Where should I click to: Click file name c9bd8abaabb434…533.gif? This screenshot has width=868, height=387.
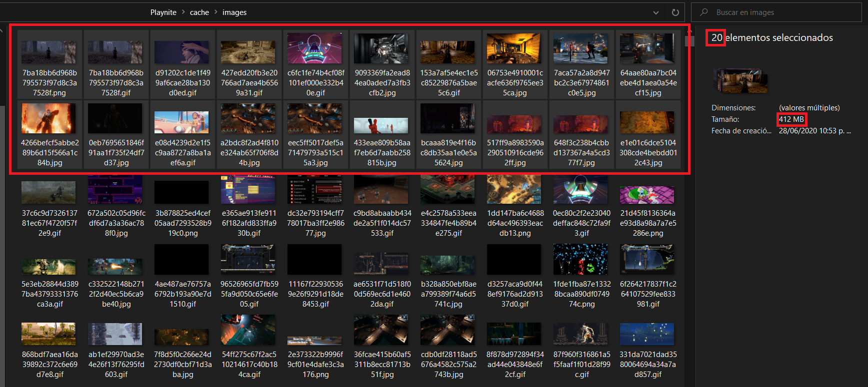(x=382, y=223)
